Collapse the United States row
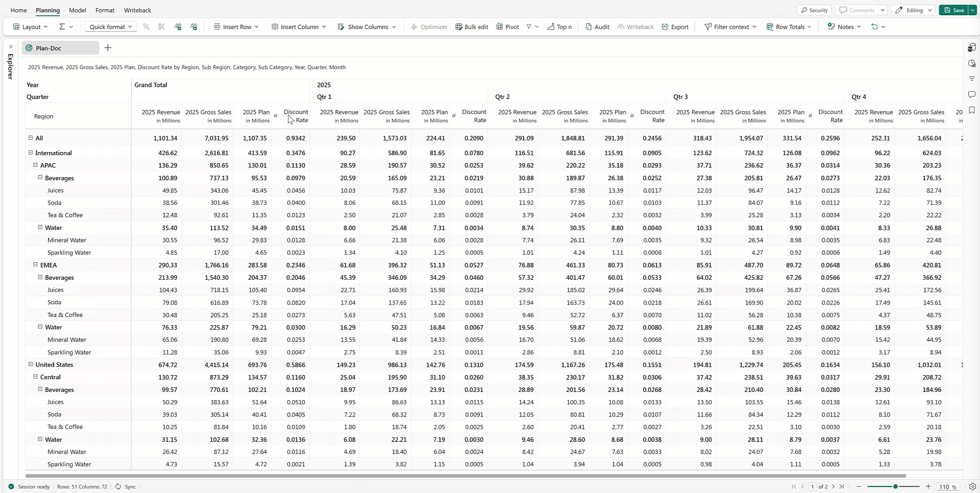Viewport: 980px width, 493px height. pos(31,364)
